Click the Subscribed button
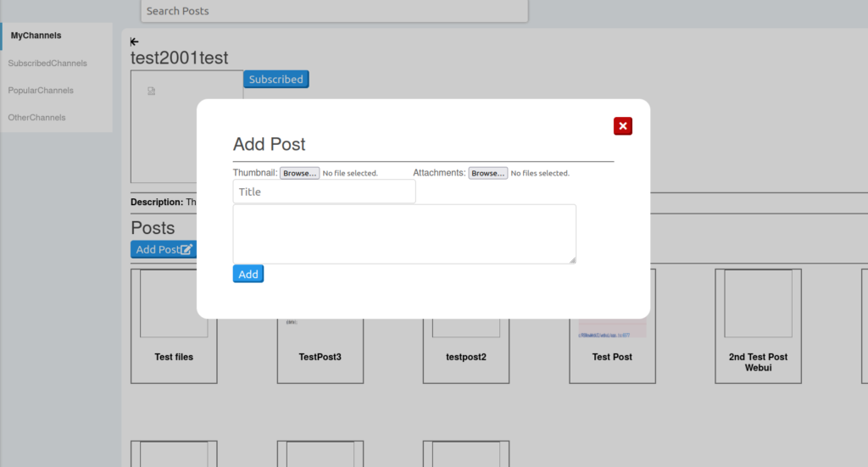This screenshot has width=868, height=467. pyautogui.click(x=276, y=79)
